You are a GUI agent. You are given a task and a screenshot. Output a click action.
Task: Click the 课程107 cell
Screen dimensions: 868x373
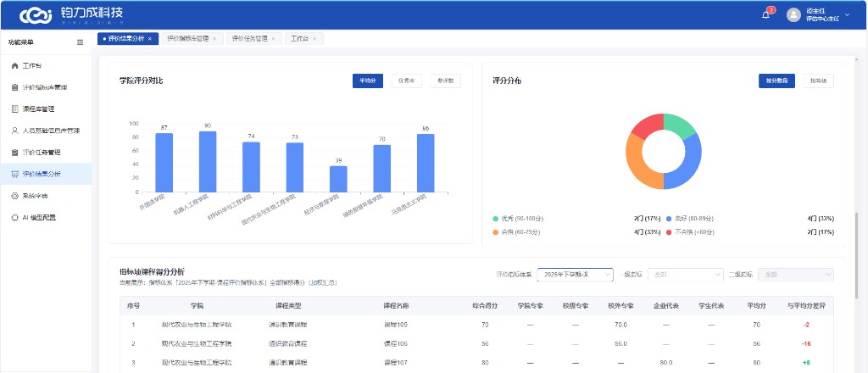point(396,363)
